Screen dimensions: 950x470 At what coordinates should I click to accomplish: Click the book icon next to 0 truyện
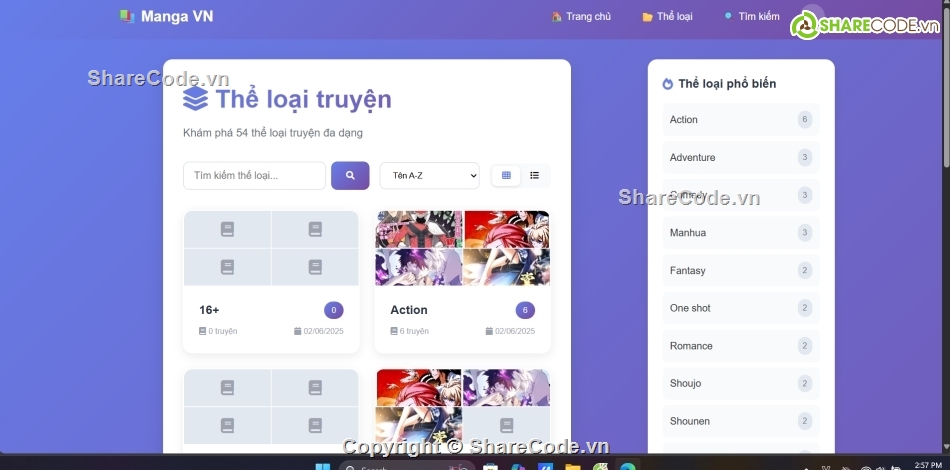(x=202, y=331)
